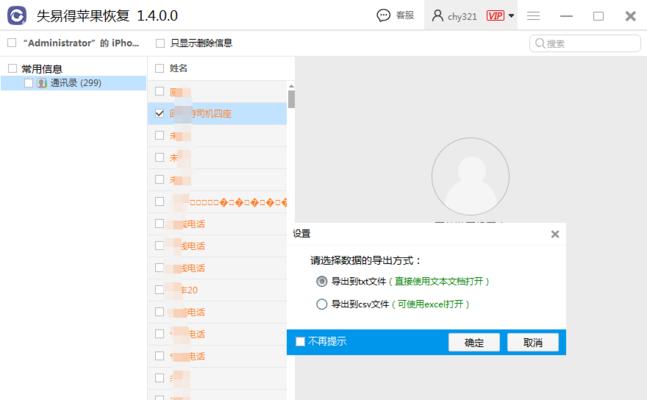The image size is (647, 400).
Task: Select the garbled-character contact row
Action: pyautogui.click(x=217, y=201)
